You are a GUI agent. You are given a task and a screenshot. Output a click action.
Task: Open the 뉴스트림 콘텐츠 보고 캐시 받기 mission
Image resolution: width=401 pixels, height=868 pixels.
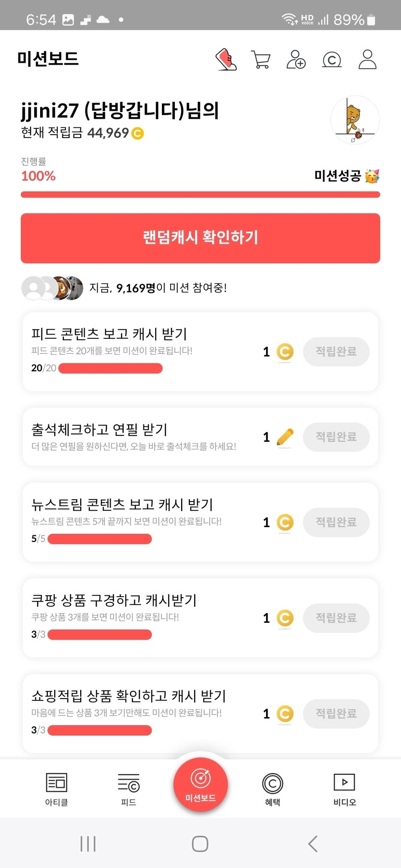[x=122, y=505]
